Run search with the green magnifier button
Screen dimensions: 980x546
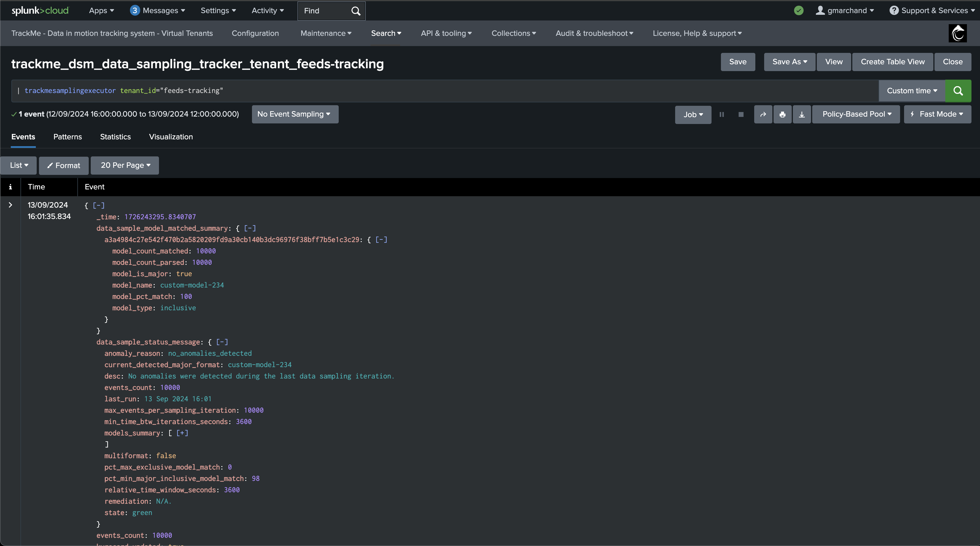click(x=958, y=90)
